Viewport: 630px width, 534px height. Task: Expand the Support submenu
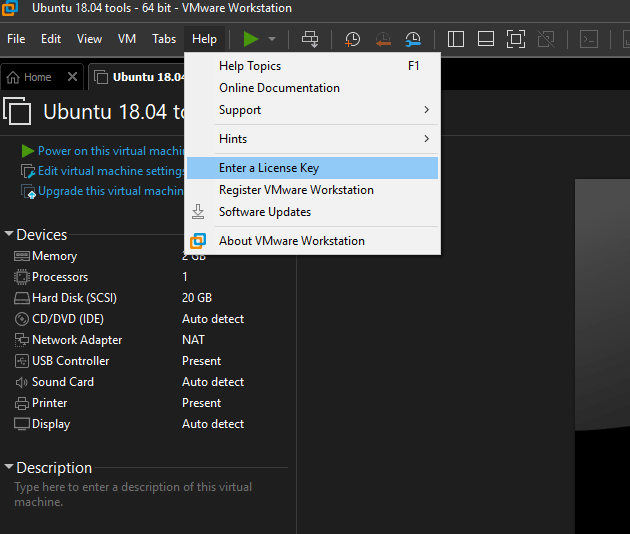tap(313, 110)
